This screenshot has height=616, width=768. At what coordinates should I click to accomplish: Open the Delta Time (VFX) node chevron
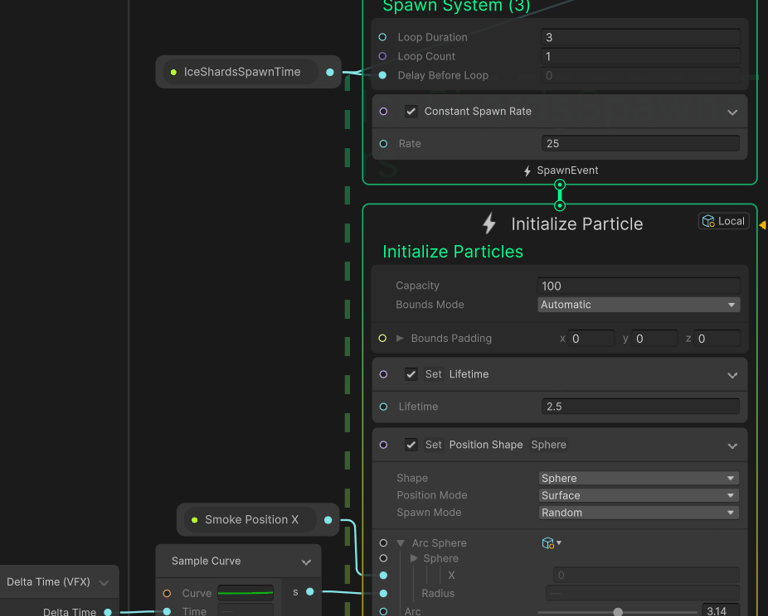(x=104, y=583)
